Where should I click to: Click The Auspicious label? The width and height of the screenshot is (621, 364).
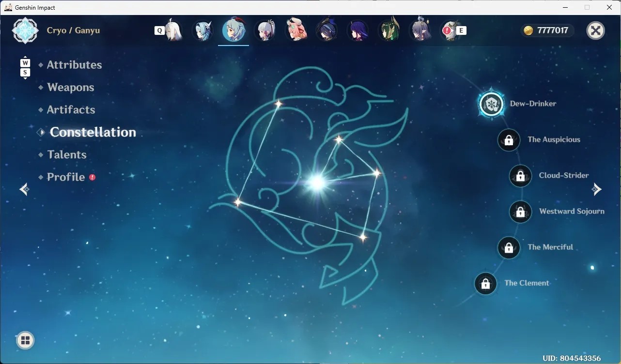[x=554, y=139]
